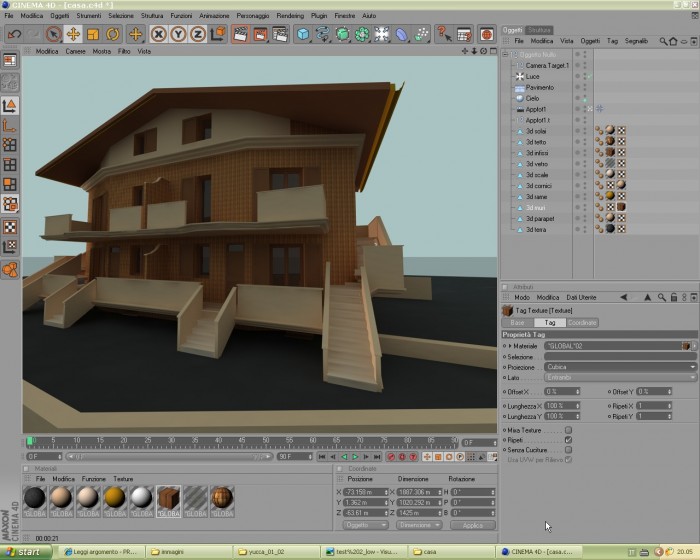The height and width of the screenshot is (560, 700).
Task: Click the context help icon
Action: (444, 34)
